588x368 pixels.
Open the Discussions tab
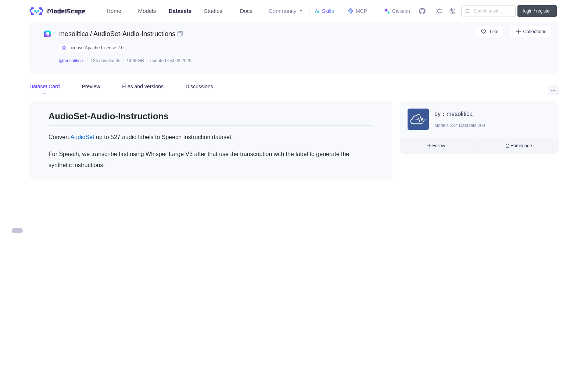[x=199, y=86]
